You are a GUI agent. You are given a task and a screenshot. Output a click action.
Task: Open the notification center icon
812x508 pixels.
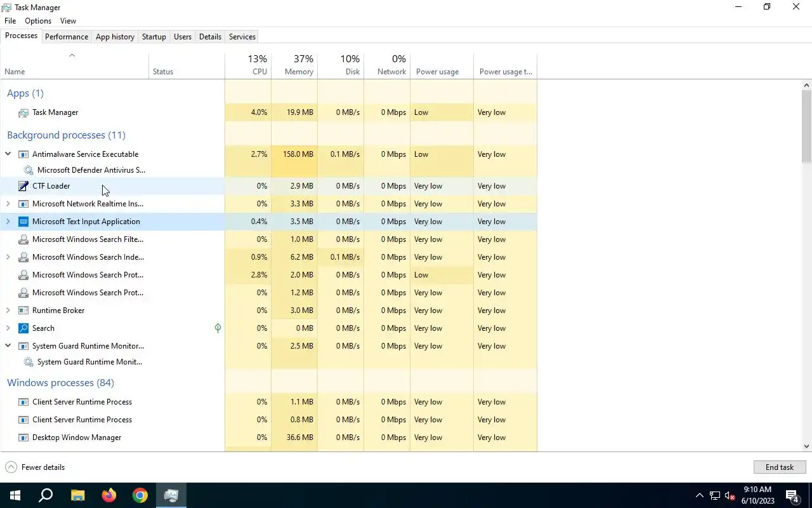pos(792,495)
